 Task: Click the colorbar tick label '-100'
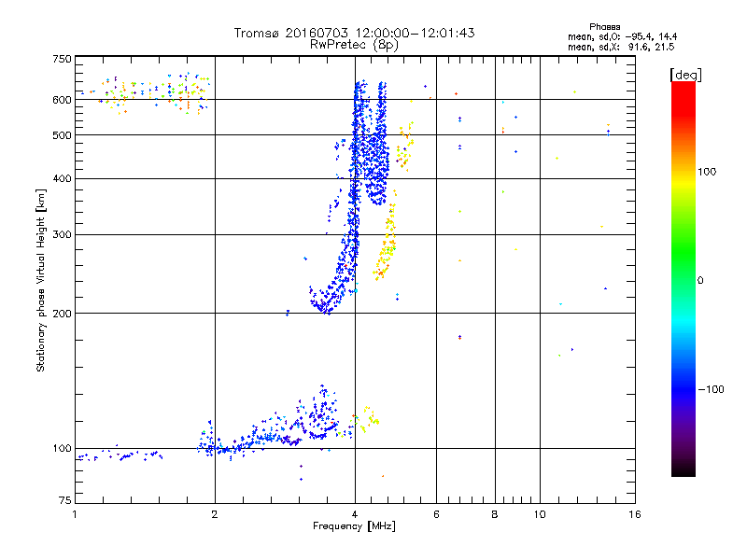(711, 389)
